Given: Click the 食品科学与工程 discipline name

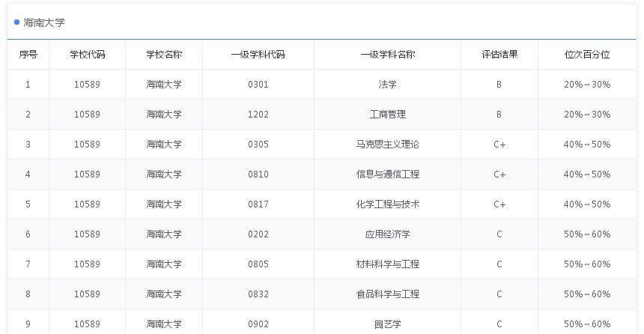Looking at the screenshot, I should tap(387, 294).
